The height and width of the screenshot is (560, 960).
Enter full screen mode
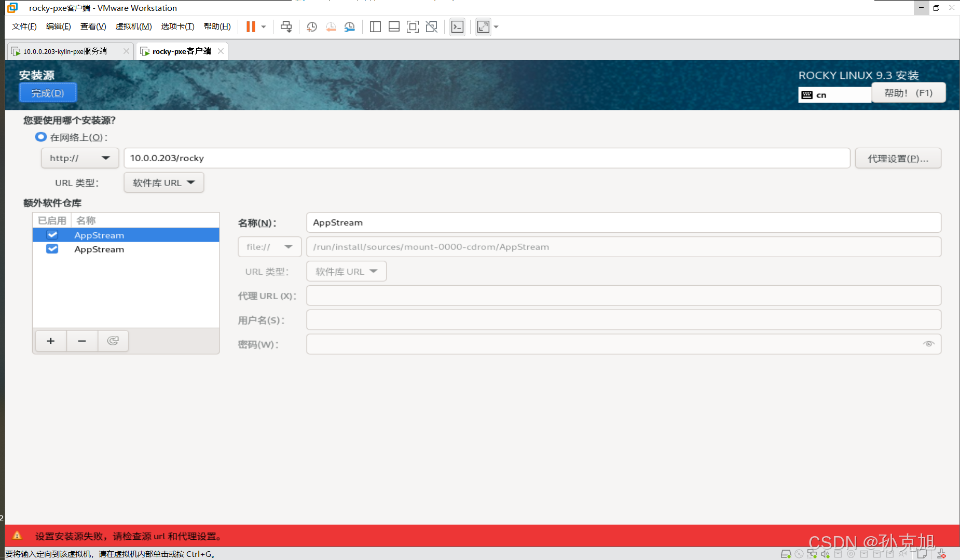[413, 27]
